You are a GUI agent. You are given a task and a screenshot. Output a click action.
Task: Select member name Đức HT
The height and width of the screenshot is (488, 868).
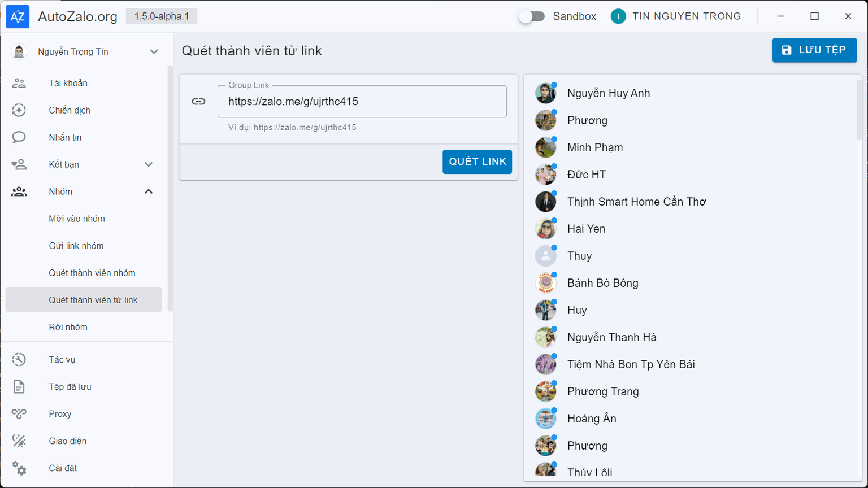pos(587,175)
